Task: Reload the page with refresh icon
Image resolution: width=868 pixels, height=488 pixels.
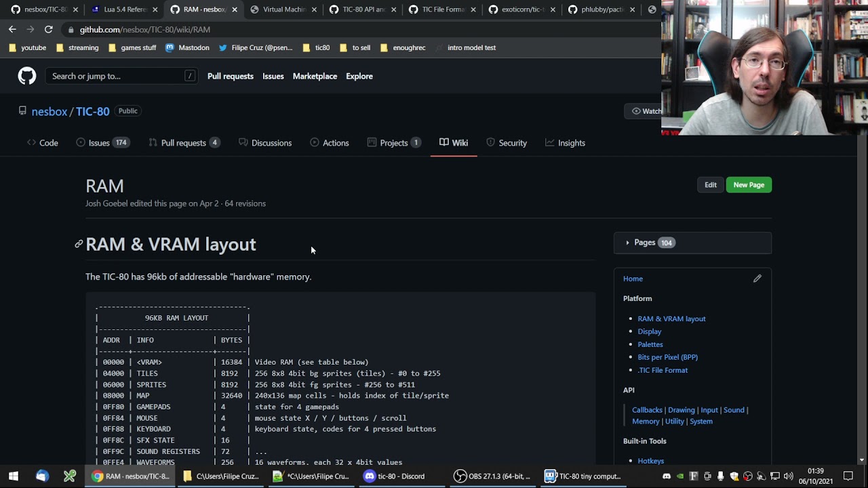Action: [x=48, y=29]
